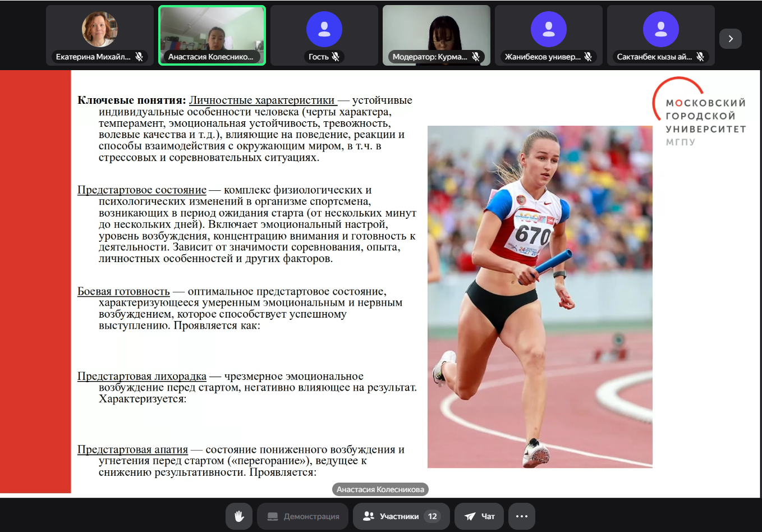762x532 pixels.
Task: Raise hand using the hand icon
Action: [x=239, y=516]
